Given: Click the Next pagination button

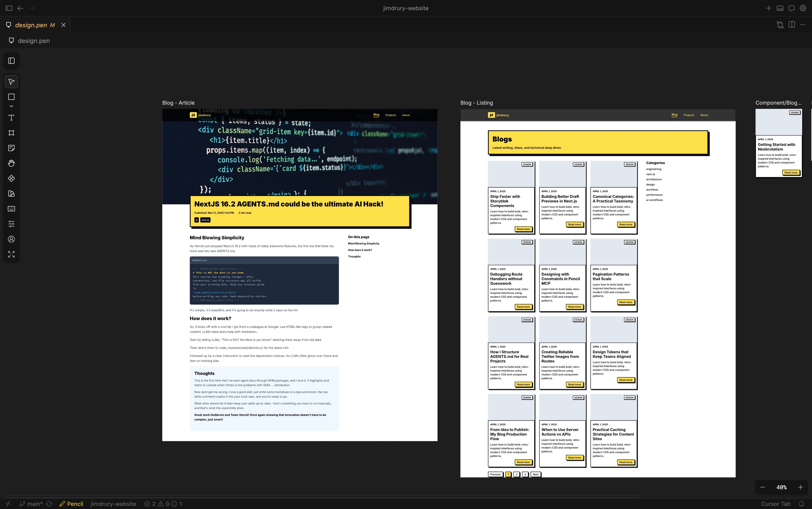Looking at the screenshot, I should tap(535, 474).
